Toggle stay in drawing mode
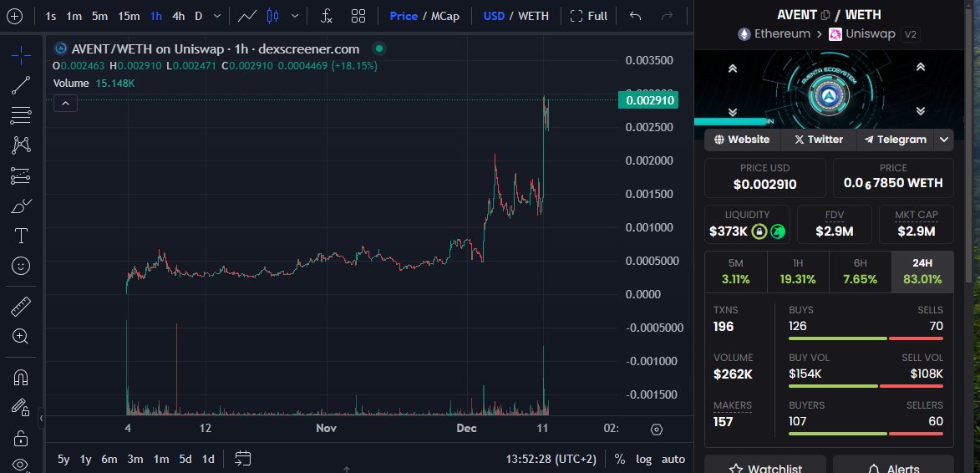Screen dimensions: 980x473 coord(21,407)
